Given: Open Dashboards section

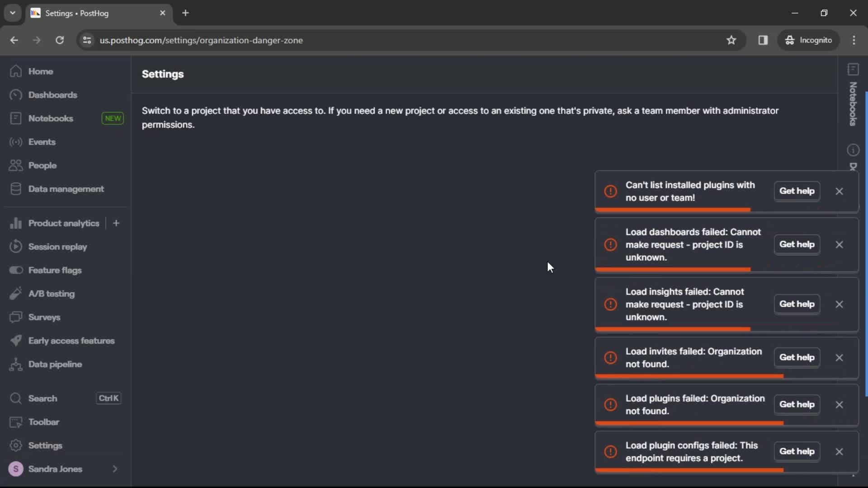Looking at the screenshot, I should [x=52, y=95].
